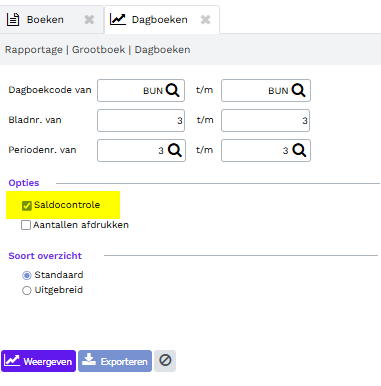
Task: Click the Grootboek breadcrumb link
Action: pos(99,50)
